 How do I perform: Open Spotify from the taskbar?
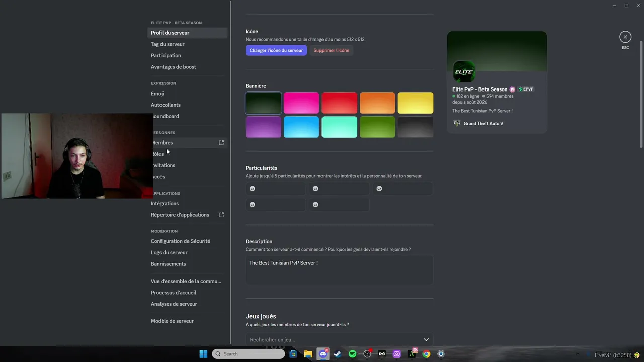pyautogui.click(x=352, y=354)
